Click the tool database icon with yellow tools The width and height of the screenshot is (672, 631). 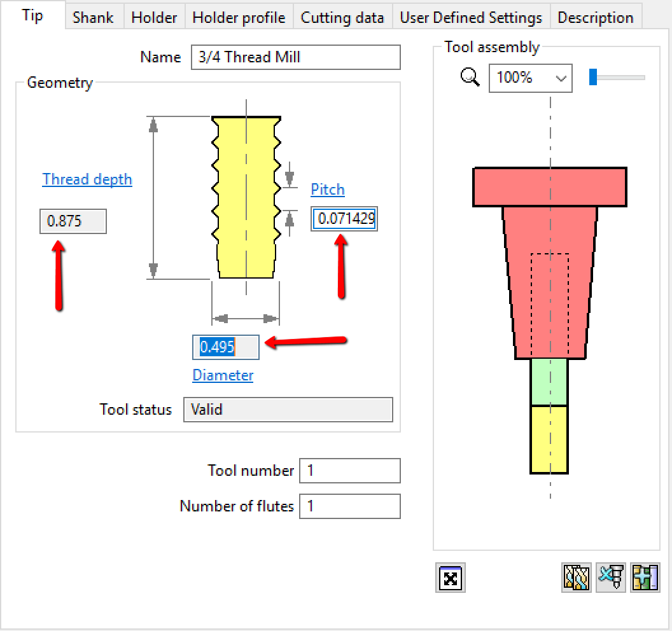(x=576, y=578)
